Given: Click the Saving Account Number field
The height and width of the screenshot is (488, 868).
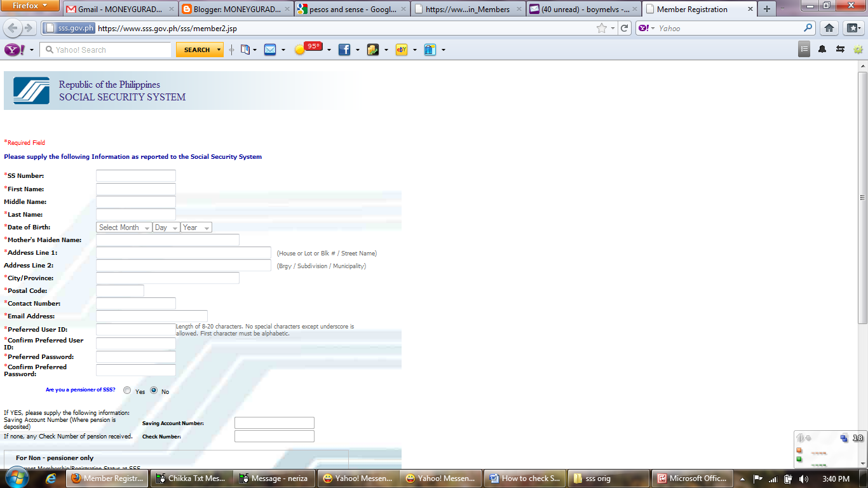Looking at the screenshot, I should click(275, 423).
